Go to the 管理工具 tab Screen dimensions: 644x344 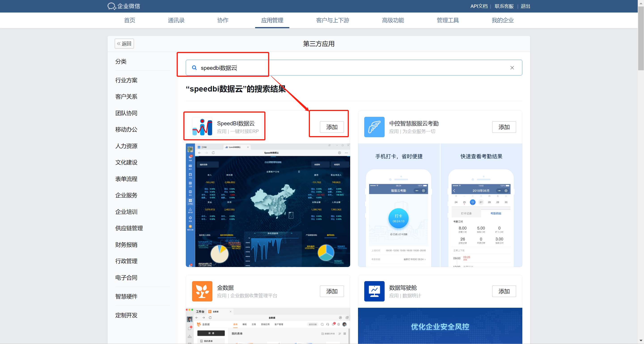(x=447, y=20)
